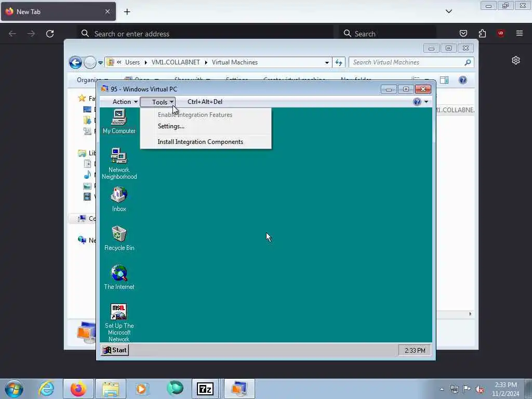Focus Firefox Search or enter address bar
This screenshot has height=399, width=532.
click(x=206, y=34)
